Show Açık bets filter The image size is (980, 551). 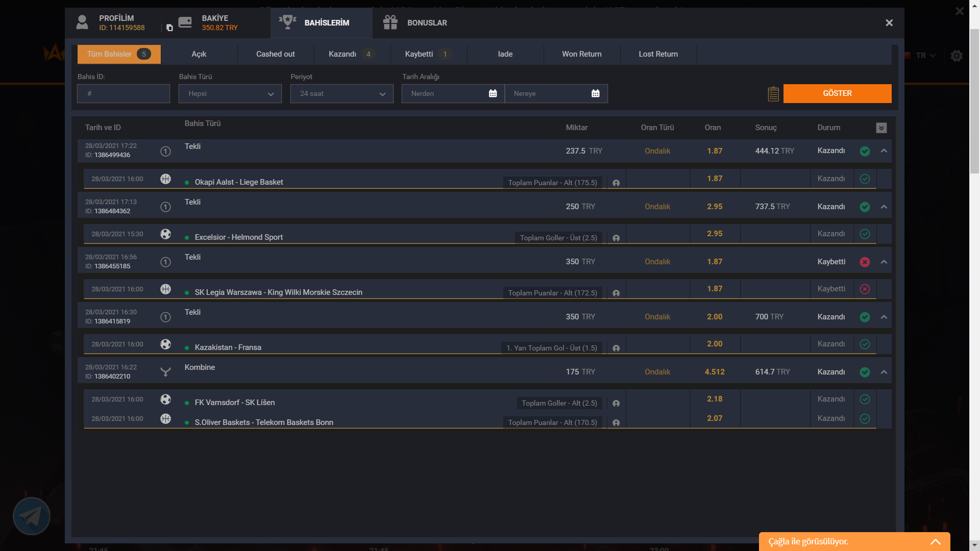click(x=199, y=54)
